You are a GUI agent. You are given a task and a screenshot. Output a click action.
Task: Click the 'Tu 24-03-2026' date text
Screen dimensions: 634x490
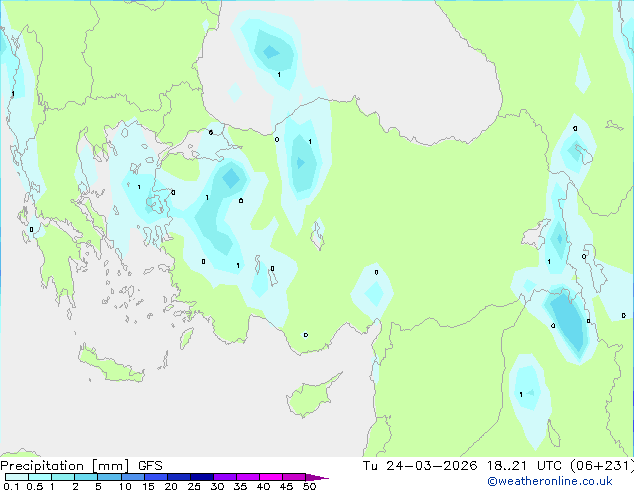(x=420, y=466)
